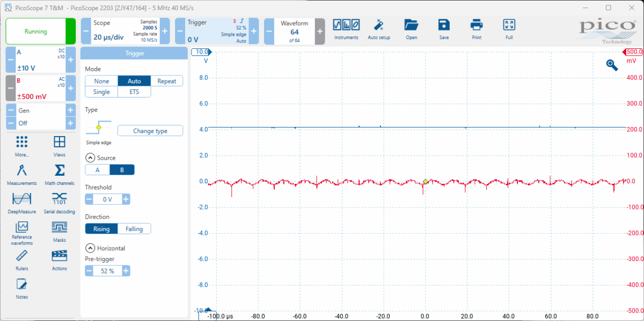Select trigger source A

[97, 170]
